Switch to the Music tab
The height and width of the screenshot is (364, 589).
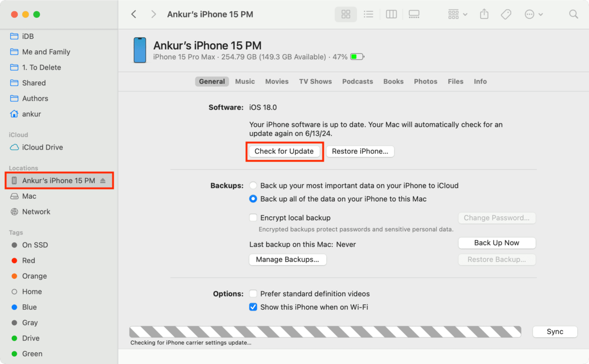(245, 81)
